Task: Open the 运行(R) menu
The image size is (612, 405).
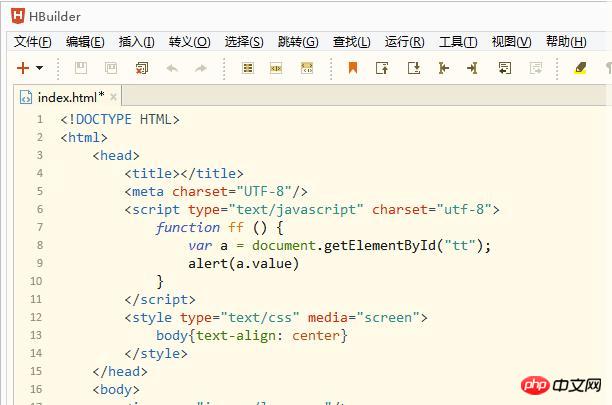Action: pyautogui.click(x=404, y=41)
